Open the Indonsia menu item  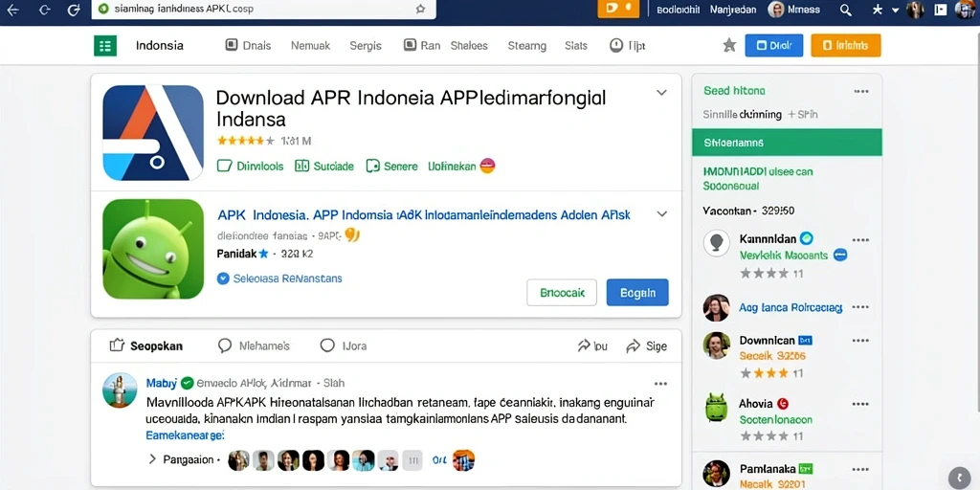point(160,46)
